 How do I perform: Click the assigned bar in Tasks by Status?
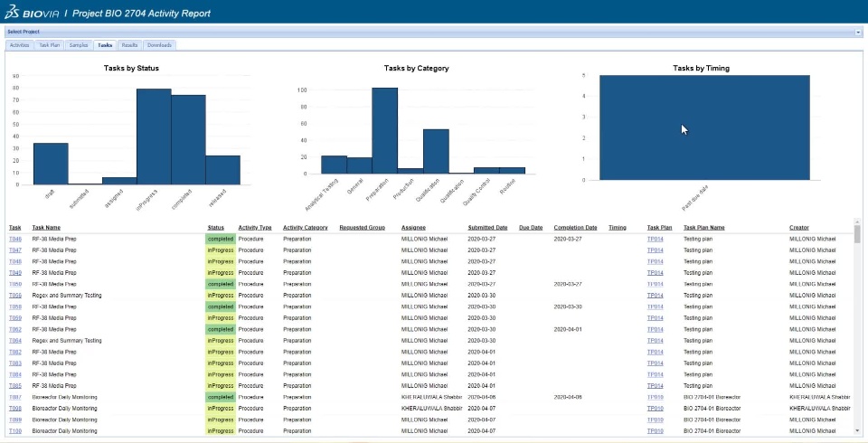pyautogui.click(x=119, y=181)
